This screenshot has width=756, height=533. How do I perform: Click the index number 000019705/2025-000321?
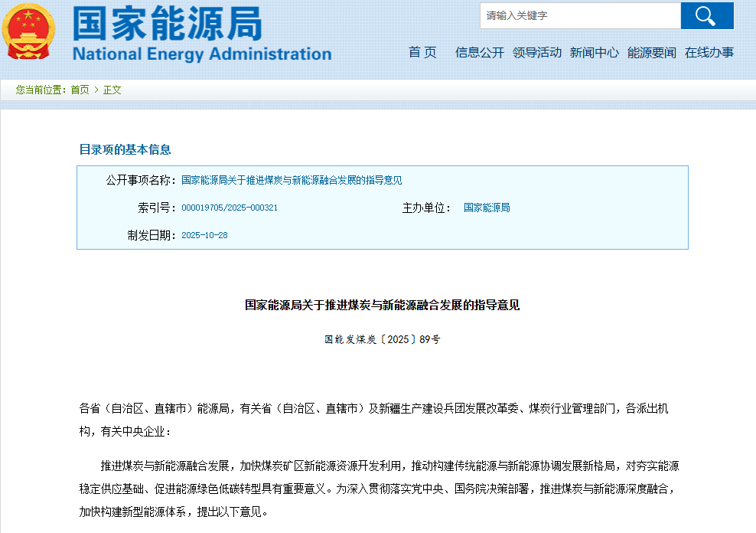click(230, 208)
